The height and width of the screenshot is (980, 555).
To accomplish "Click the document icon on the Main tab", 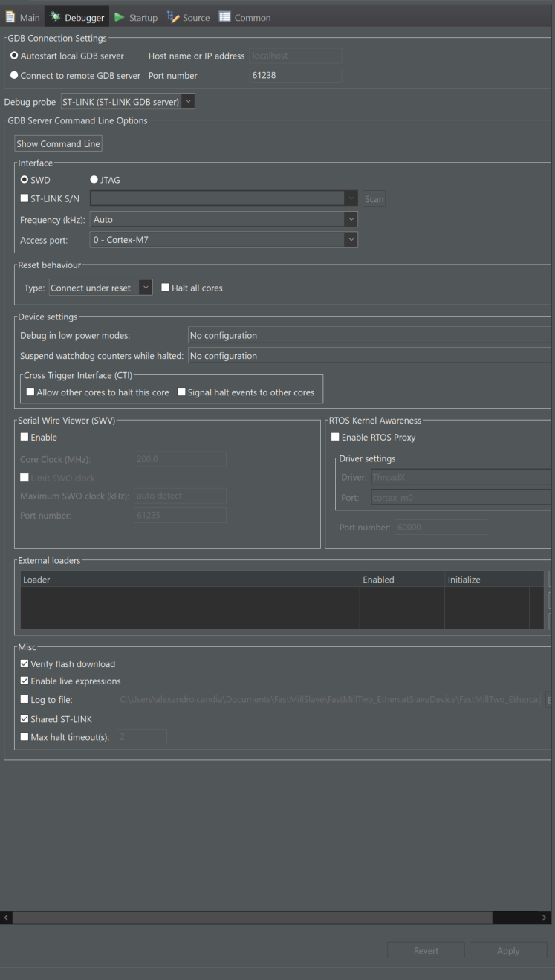I will point(10,16).
